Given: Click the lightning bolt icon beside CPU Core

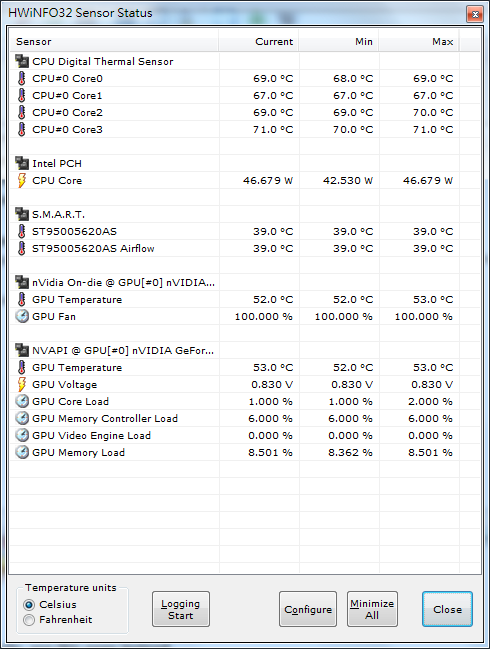Looking at the screenshot, I should pos(22,180).
